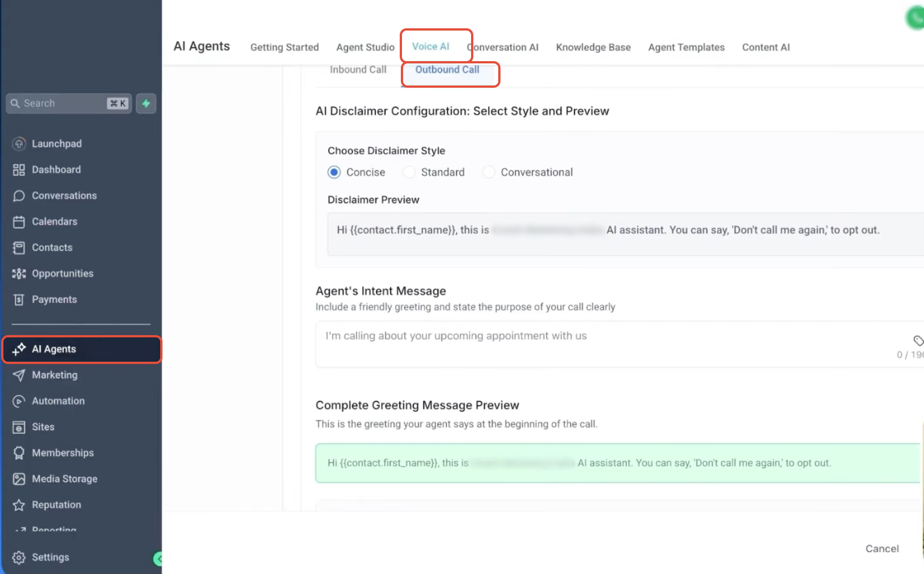
Task: Click the Disclaimer Preview text box
Action: click(625, 234)
